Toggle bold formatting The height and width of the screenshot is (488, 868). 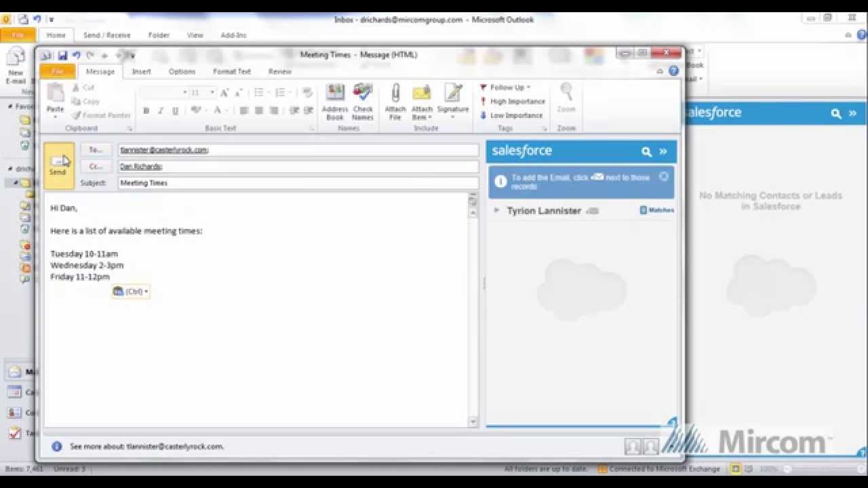coord(146,110)
